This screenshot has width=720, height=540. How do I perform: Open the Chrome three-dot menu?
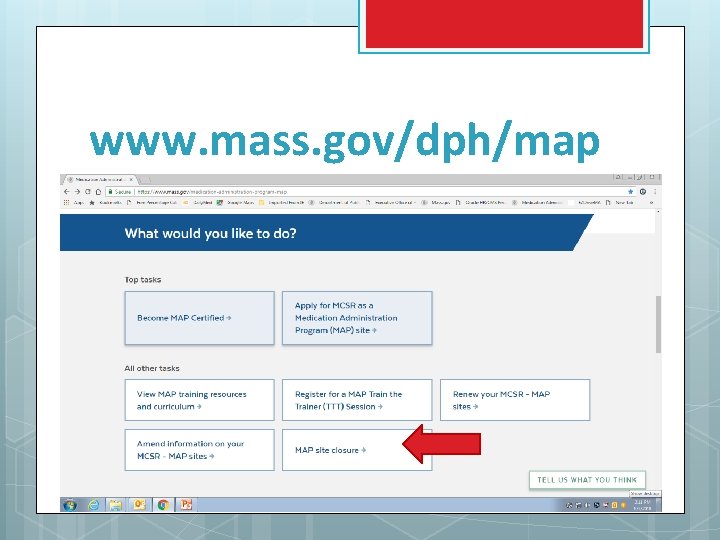[x=655, y=191]
